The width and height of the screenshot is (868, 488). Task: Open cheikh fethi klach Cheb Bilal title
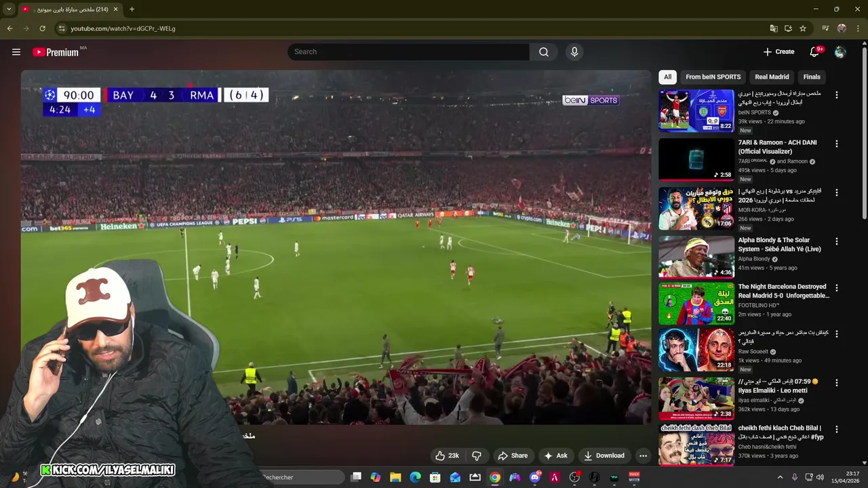point(780,432)
